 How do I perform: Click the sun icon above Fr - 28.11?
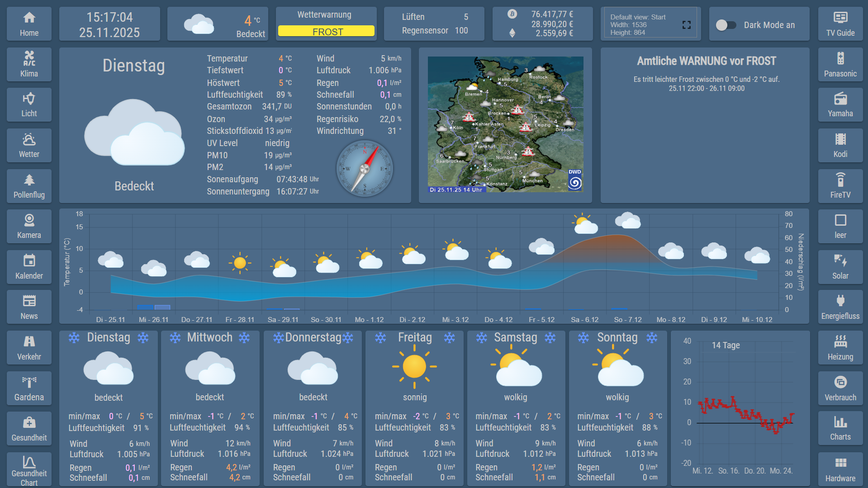click(x=240, y=262)
